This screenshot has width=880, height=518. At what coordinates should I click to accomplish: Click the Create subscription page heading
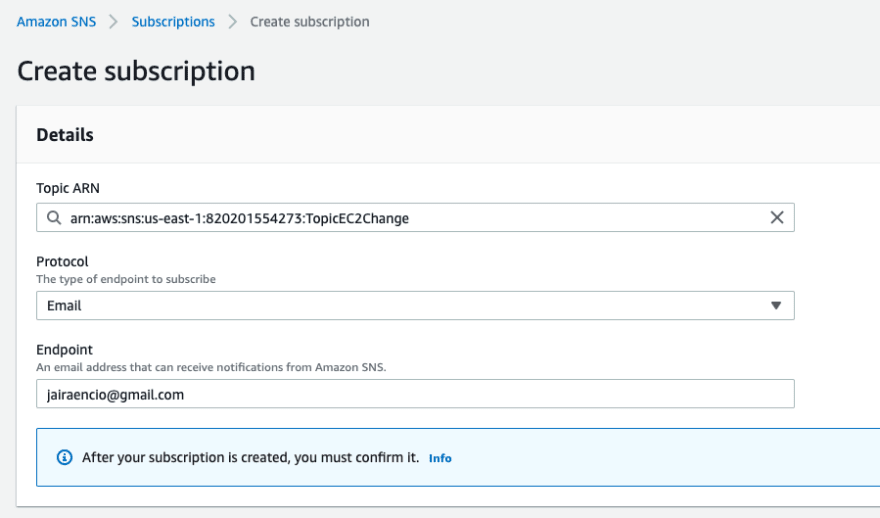(136, 71)
